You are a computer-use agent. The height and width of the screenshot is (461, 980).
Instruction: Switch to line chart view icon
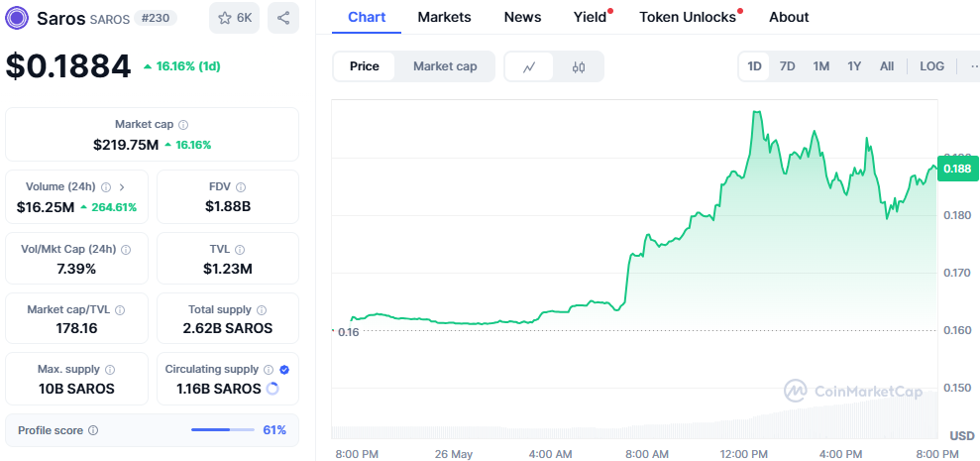pyautogui.click(x=529, y=67)
